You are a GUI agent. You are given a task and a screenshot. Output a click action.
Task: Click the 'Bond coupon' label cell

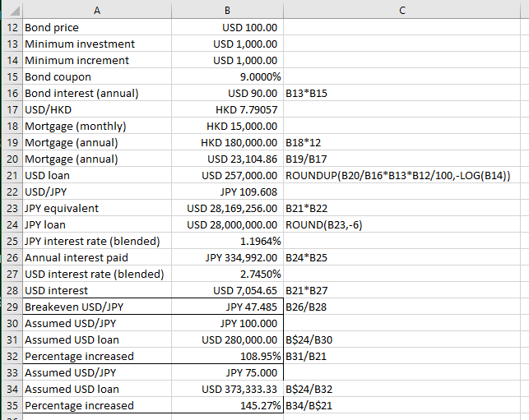pyautogui.click(x=97, y=77)
